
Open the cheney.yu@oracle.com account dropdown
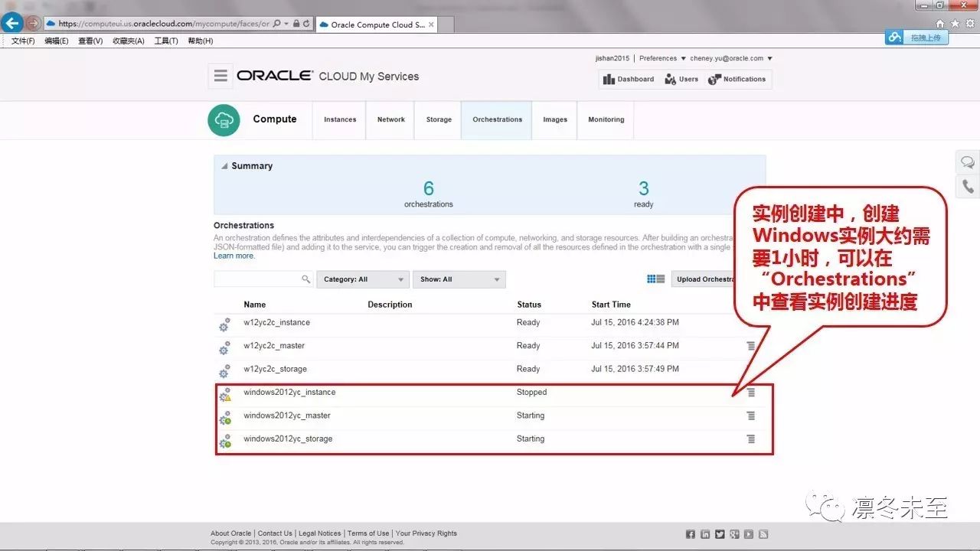pyautogui.click(x=731, y=58)
